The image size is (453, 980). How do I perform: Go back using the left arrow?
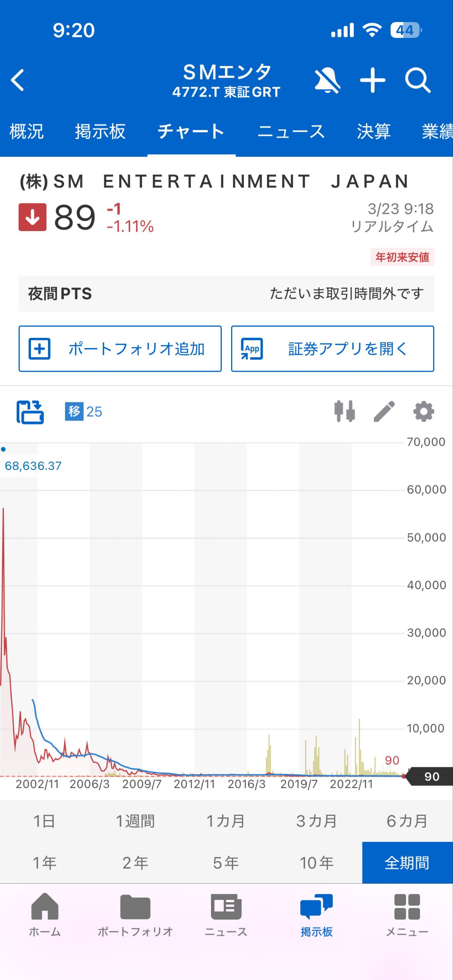(17, 80)
